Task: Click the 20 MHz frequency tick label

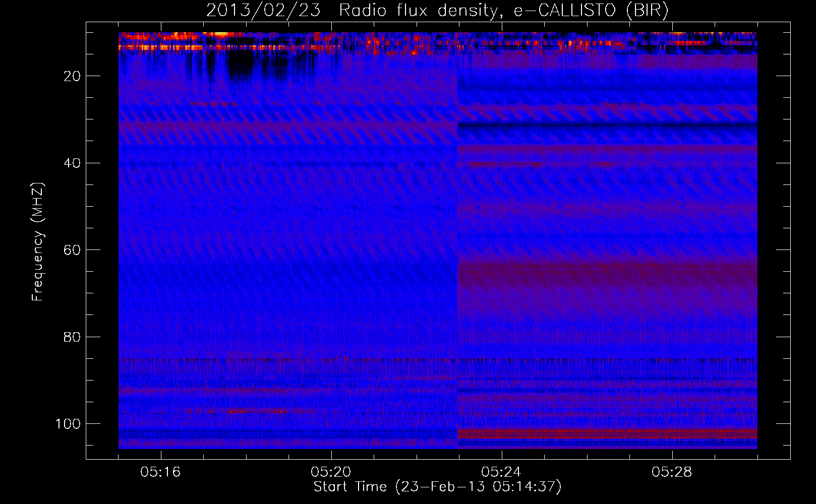Action: tap(72, 76)
